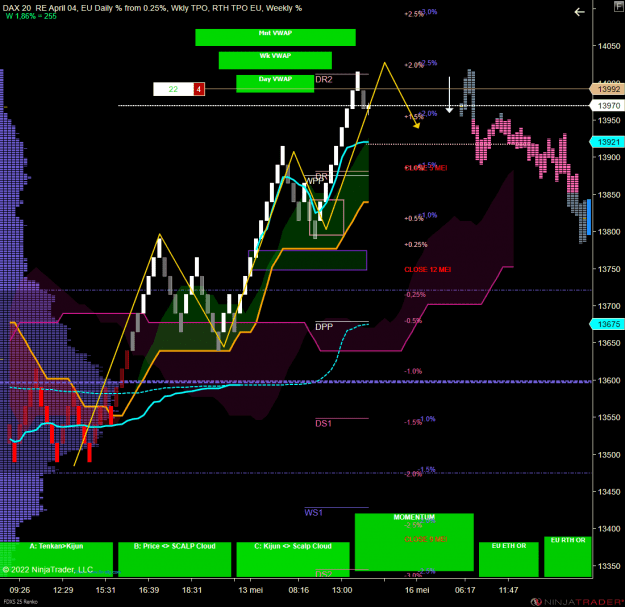Click the 13600 price axis label
The image size is (625, 607).
click(609, 380)
